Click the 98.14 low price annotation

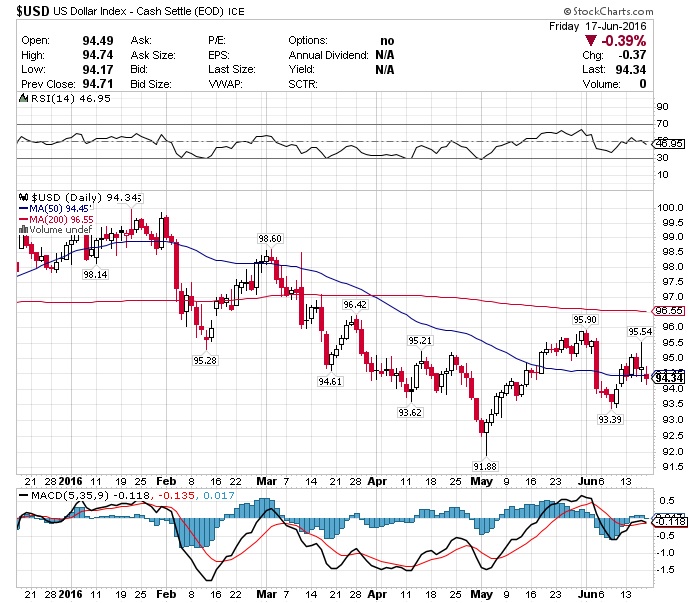95,274
